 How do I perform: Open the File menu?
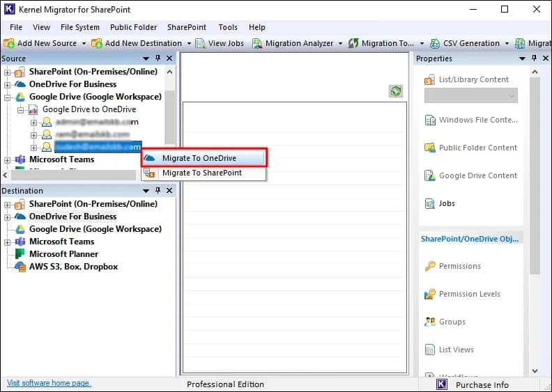[x=16, y=27]
